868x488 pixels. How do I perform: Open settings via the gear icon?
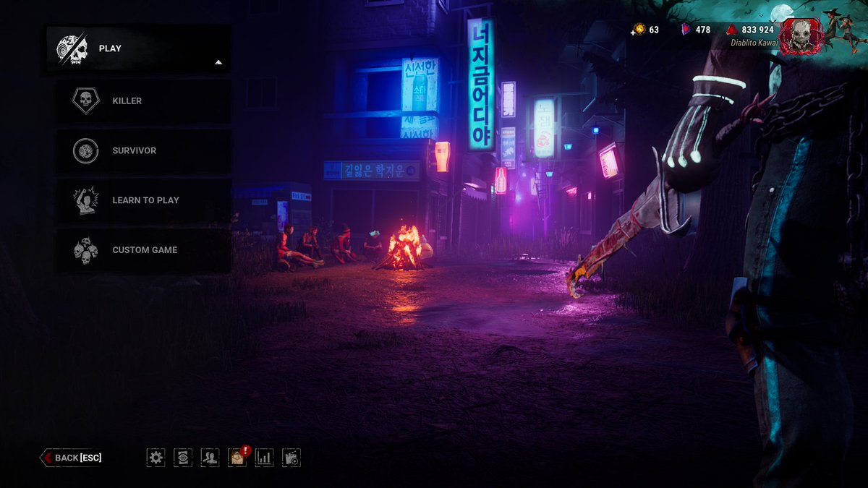[156, 458]
